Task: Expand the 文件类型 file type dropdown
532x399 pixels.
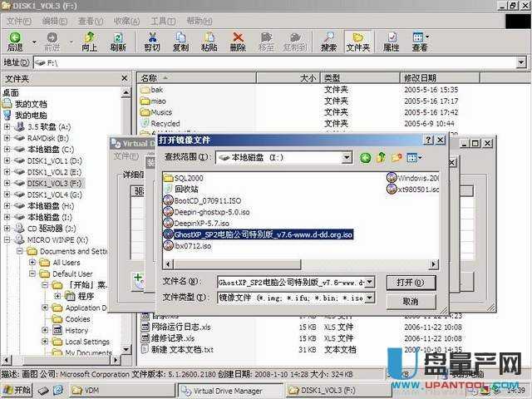Action: [370, 298]
